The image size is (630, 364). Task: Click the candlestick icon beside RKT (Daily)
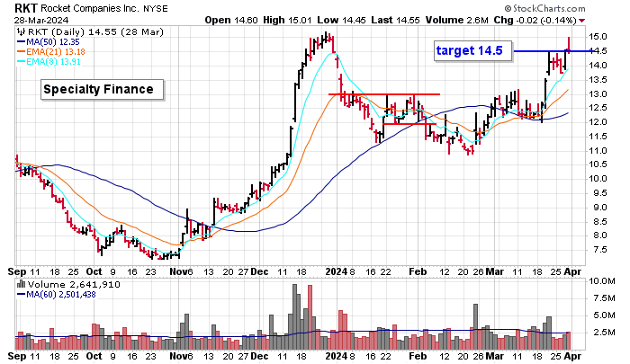pos(21,32)
